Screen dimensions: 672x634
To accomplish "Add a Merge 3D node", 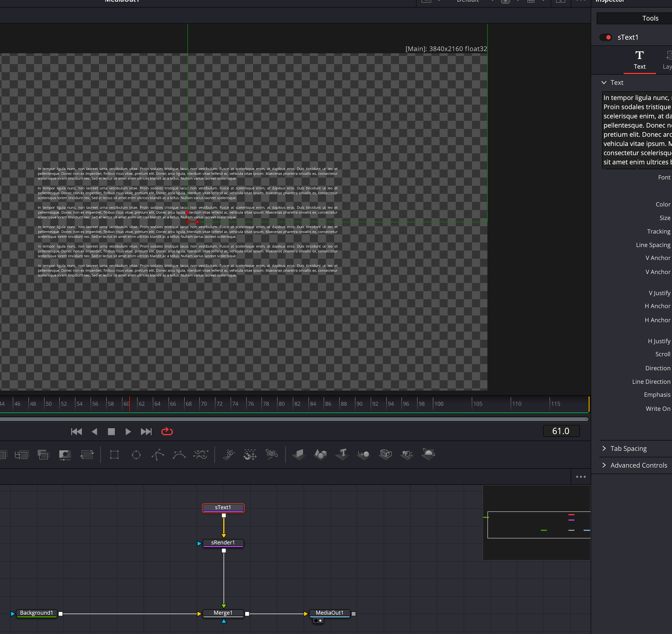I will (x=364, y=455).
